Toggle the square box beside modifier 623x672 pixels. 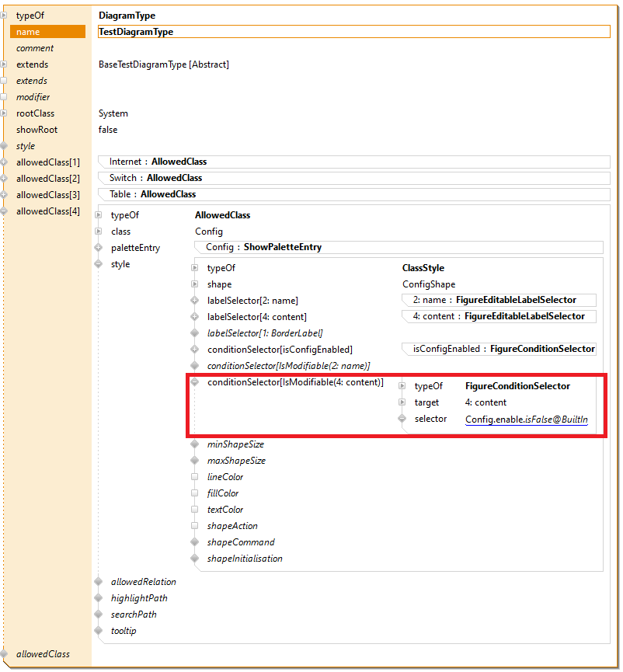tap(4, 97)
